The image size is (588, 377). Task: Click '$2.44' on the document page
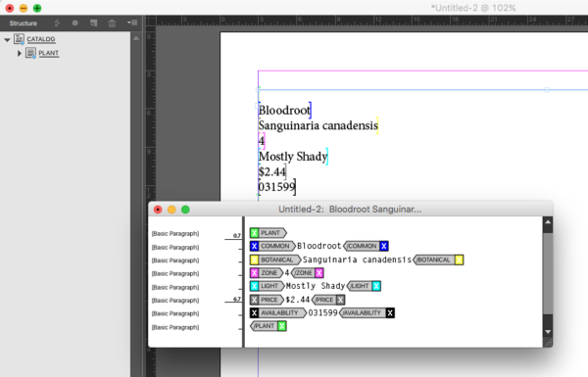[x=272, y=171]
